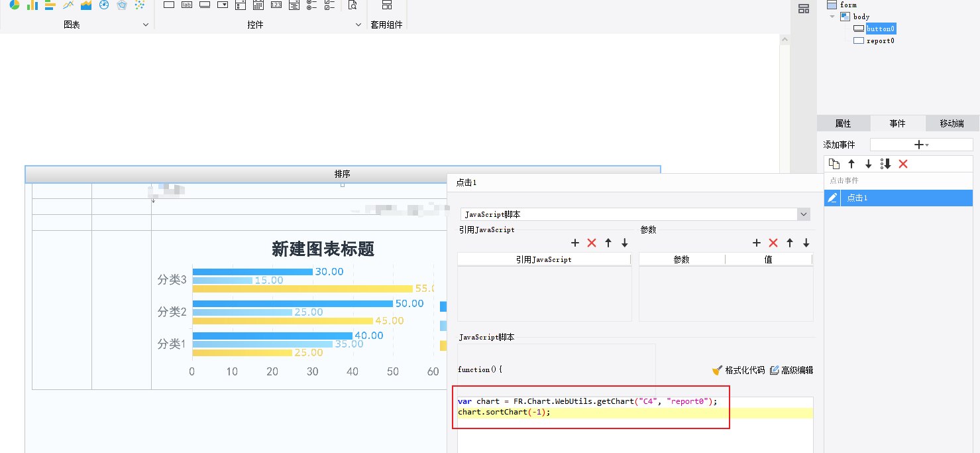Delete the selected 参数 parameter
The width and height of the screenshot is (980, 453).
coord(773,243)
